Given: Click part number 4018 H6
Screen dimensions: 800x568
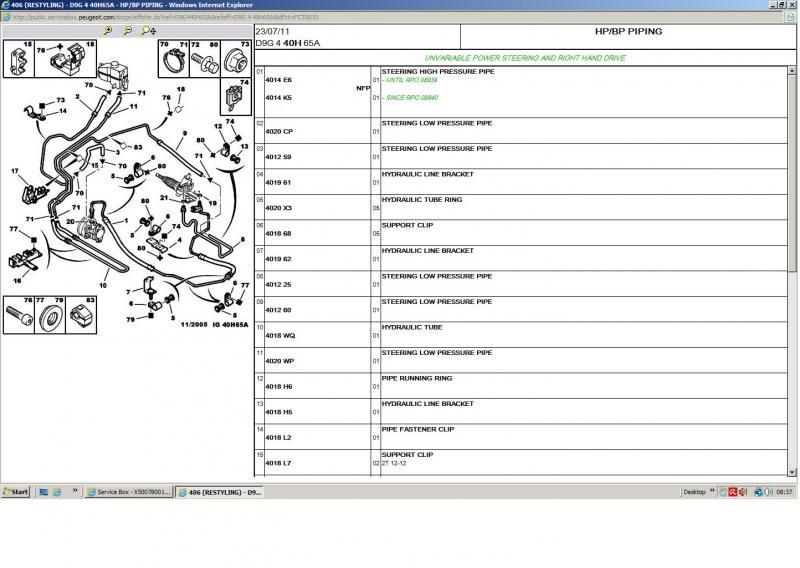Looking at the screenshot, I should click(x=279, y=386).
